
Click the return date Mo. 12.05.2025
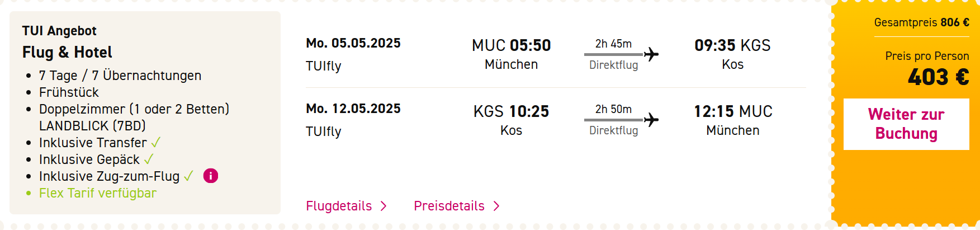pos(353,109)
